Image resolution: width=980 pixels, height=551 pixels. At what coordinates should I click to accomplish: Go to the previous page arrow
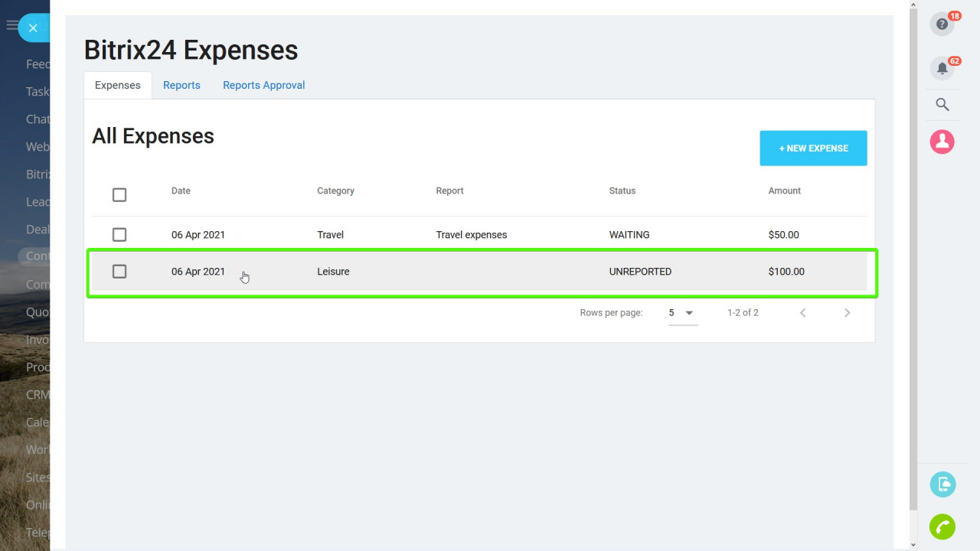[802, 312]
